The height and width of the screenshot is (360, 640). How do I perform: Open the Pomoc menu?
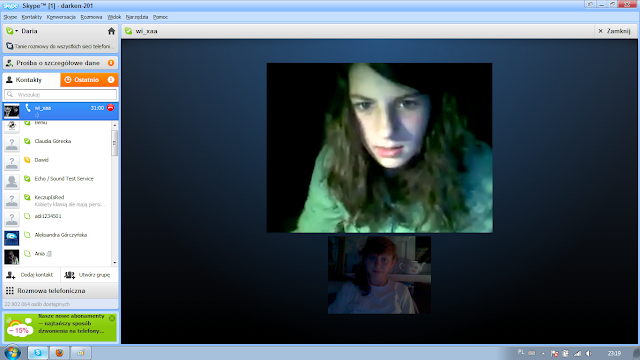(x=160, y=17)
